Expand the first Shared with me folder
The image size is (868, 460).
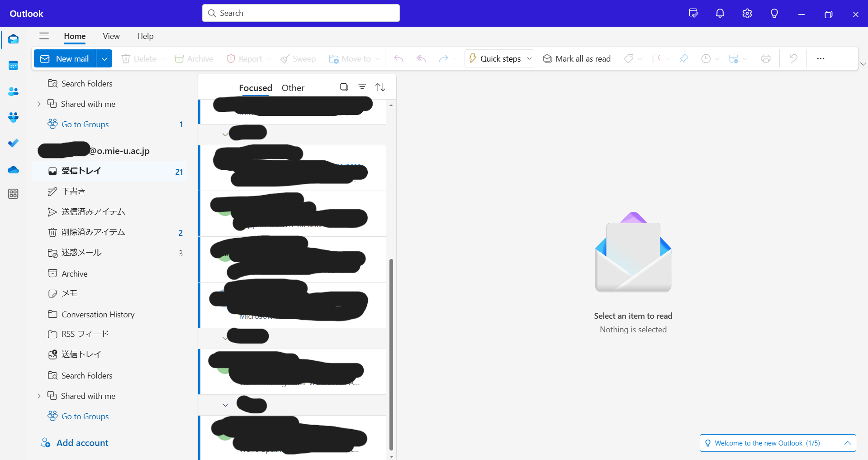pyautogui.click(x=39, y=104)
